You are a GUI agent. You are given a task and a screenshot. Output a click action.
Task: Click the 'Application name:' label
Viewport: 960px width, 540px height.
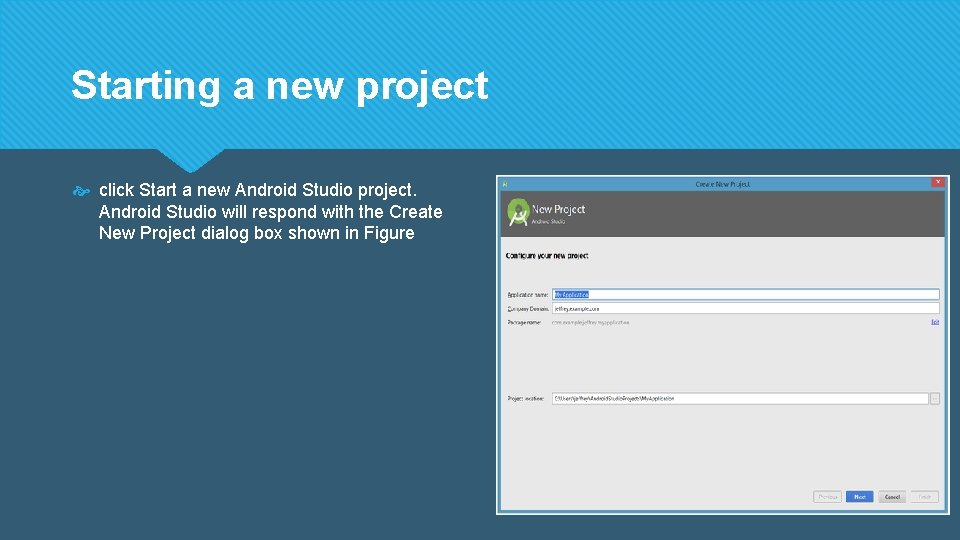point(528,295)
